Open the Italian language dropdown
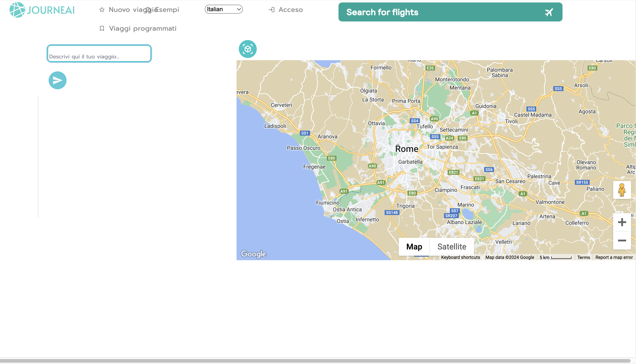 [224, 9]
